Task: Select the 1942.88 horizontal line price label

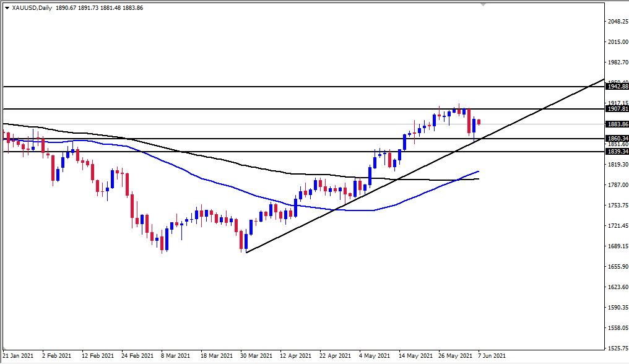Action: click(617, 87)
